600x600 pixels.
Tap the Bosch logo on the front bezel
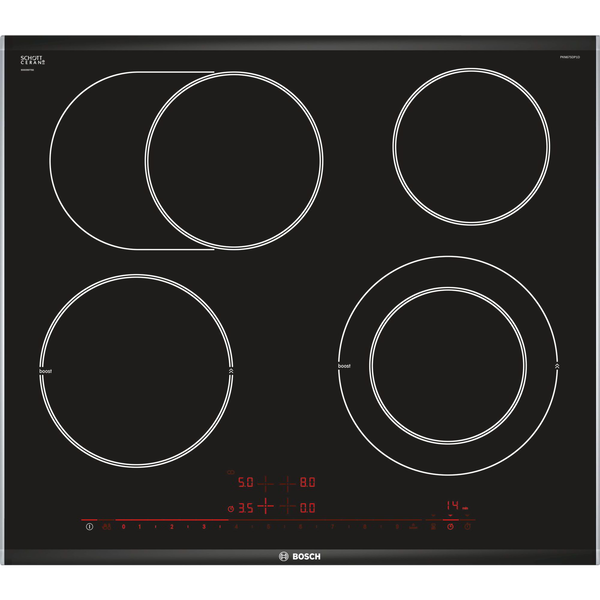(x=300, y=556)
